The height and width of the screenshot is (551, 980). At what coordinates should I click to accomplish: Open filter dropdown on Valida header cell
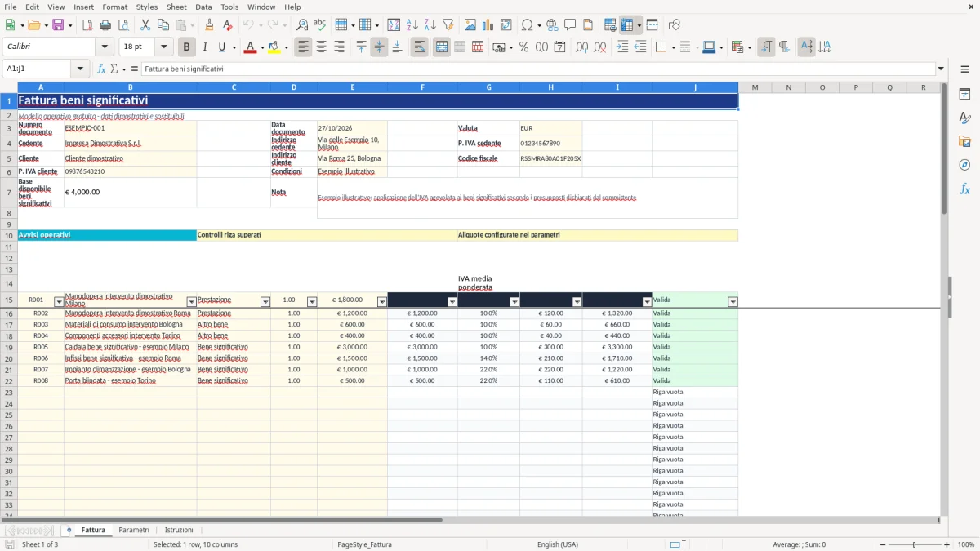tap(733, 302)
